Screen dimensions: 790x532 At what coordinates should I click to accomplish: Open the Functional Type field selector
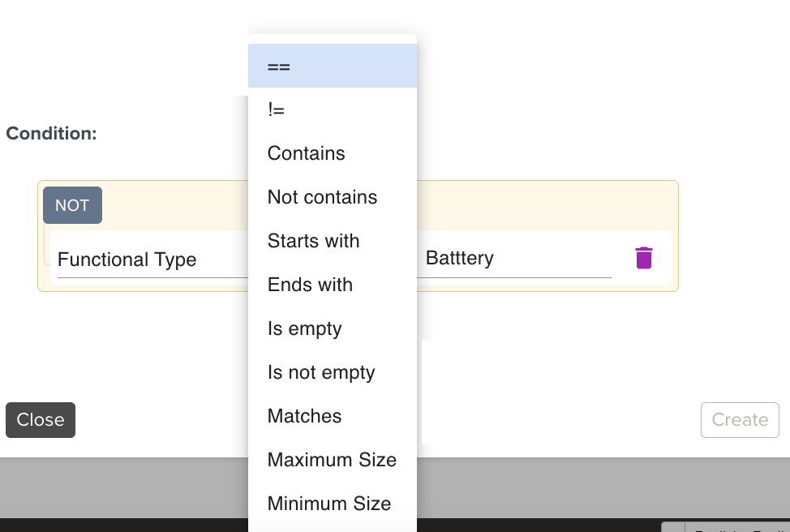point(150,260)
